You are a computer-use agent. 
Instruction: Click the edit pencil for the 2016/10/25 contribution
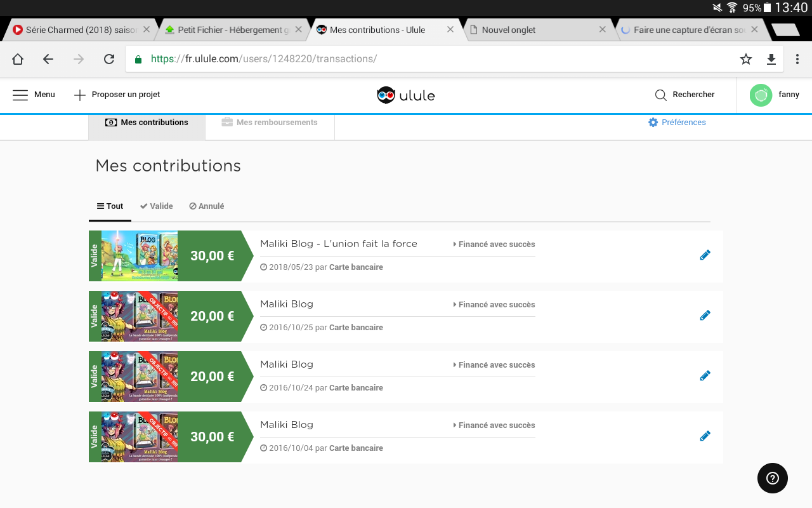click(705, 316)
